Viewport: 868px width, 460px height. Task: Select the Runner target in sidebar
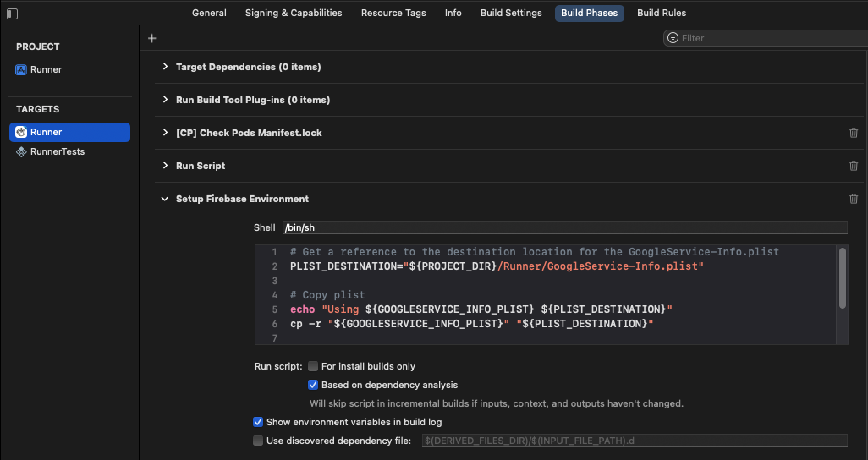(x=47, y=133)
